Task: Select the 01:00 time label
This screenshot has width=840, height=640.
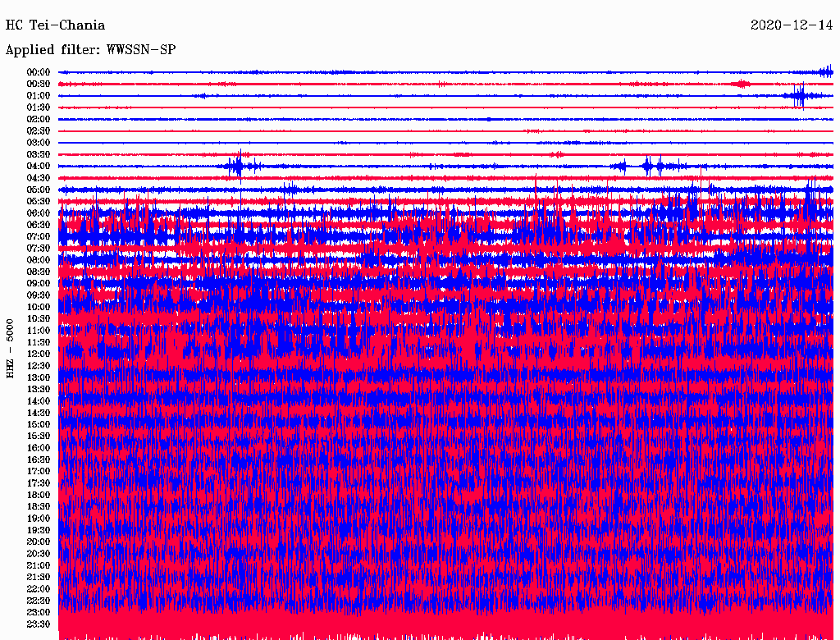Action: [39, 95]
